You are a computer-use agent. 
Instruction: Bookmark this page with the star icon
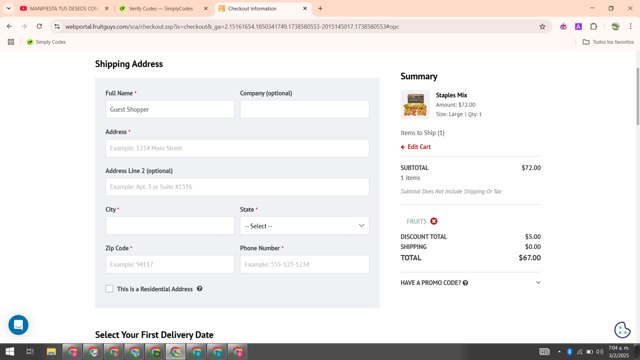[542, 27]
